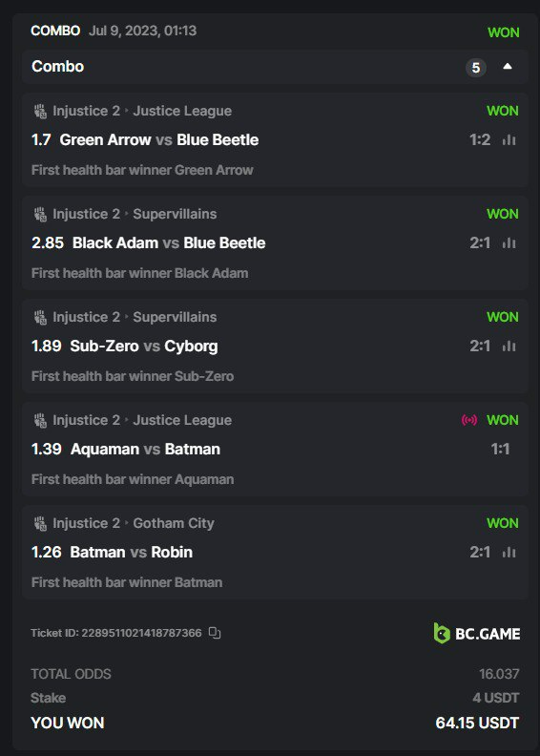Open stats for Black Adam vs Blue Beetle
This screenshot has width=540, height=756.
pos(509,243)
